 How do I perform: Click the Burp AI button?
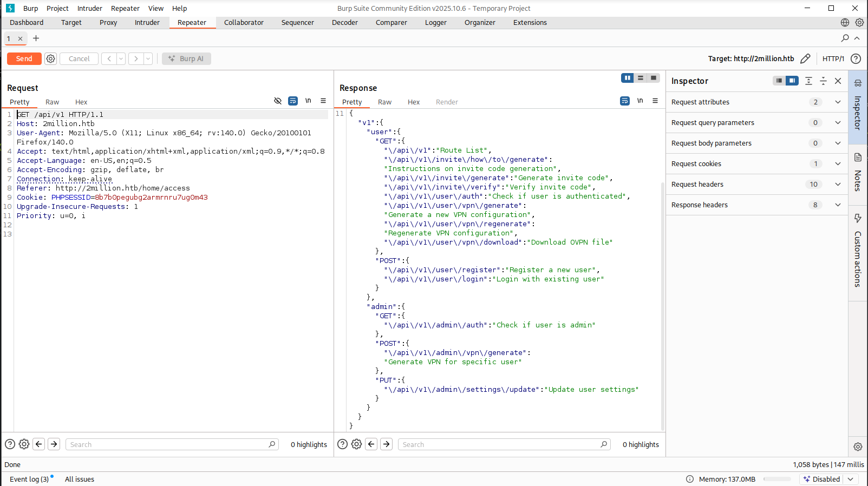(x=186, y=58)
